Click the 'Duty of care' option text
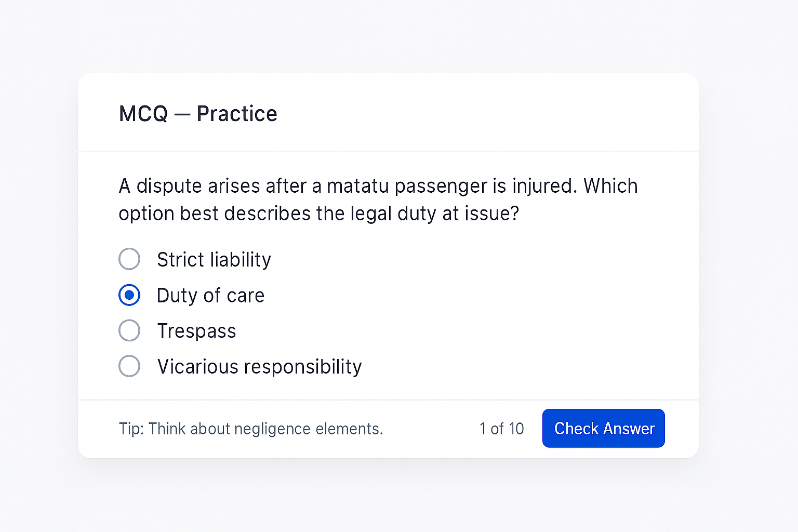This screenshot has width=798, height=532. tap(210, 296)
